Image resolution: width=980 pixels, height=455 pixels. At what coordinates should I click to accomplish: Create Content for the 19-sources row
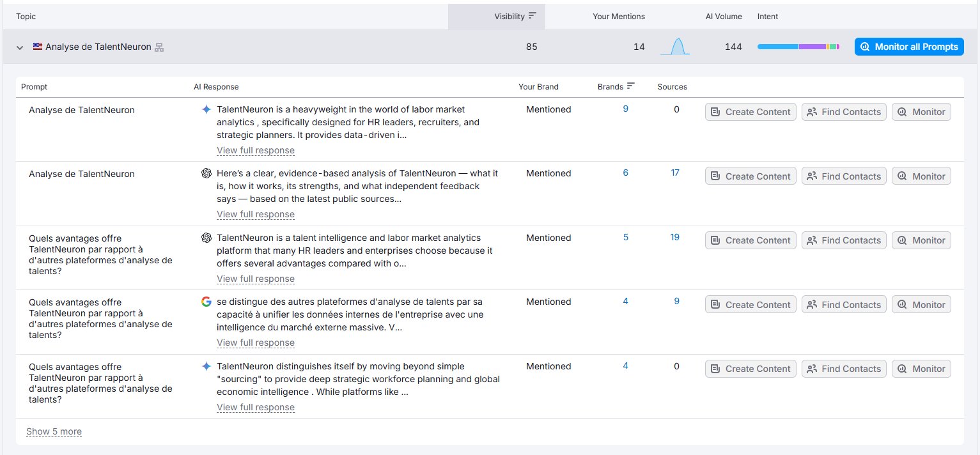coord(751,240)
